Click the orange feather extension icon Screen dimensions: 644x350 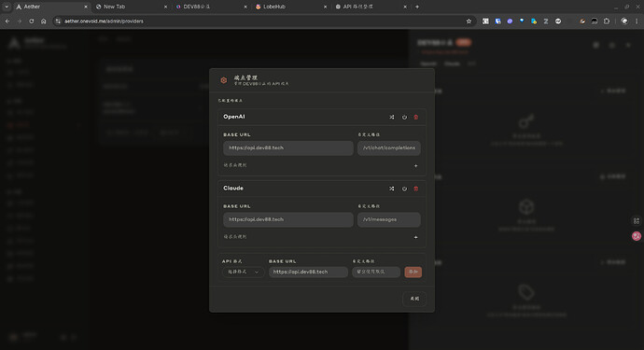tap(582, 21)
